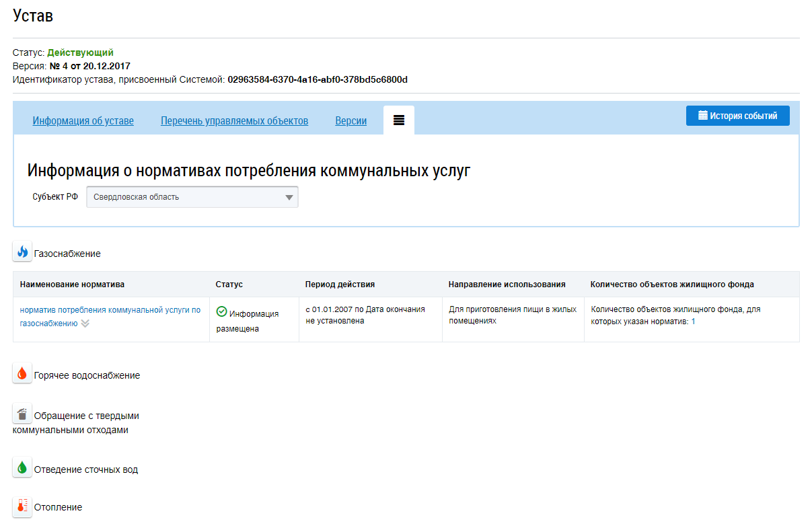Screen dimensions: 812x532
Task: Expand the Отопление section label
Action: coord(58,507)
